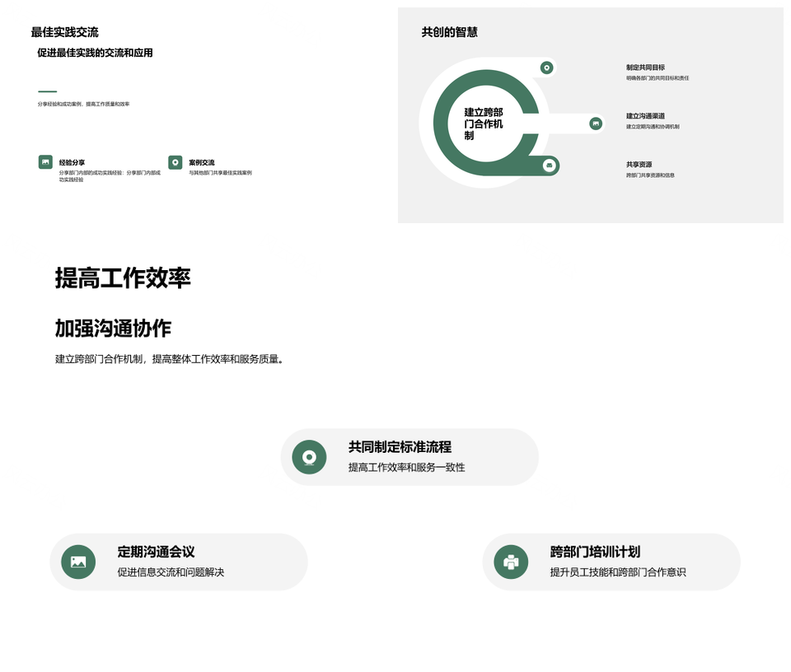Select the 促进最佳实践的交流和应用 subtitle
Viewport: 791px width, 672px height.
95,53
